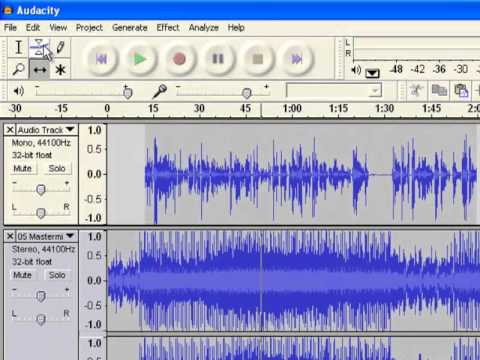The width and height of the screenshot is (480, 360).
Task: Click the 15 mark on timeline ruler
Action: point(153,108)
